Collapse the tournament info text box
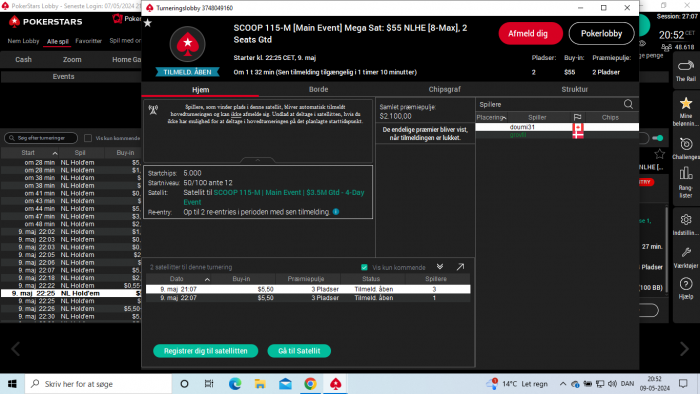 click(x=258, y=160)
